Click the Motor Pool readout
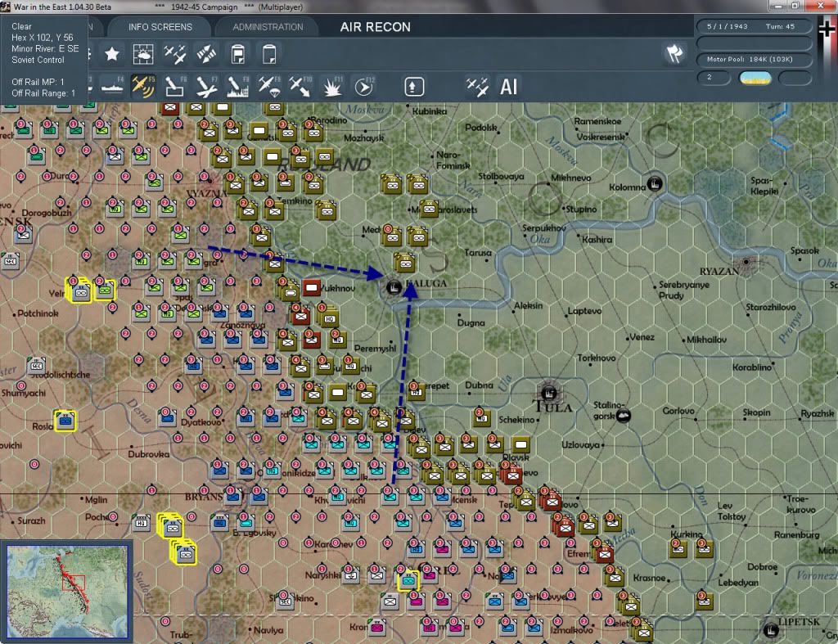The height and width of the screenshot is (644, 838). [x=754, y=59]
